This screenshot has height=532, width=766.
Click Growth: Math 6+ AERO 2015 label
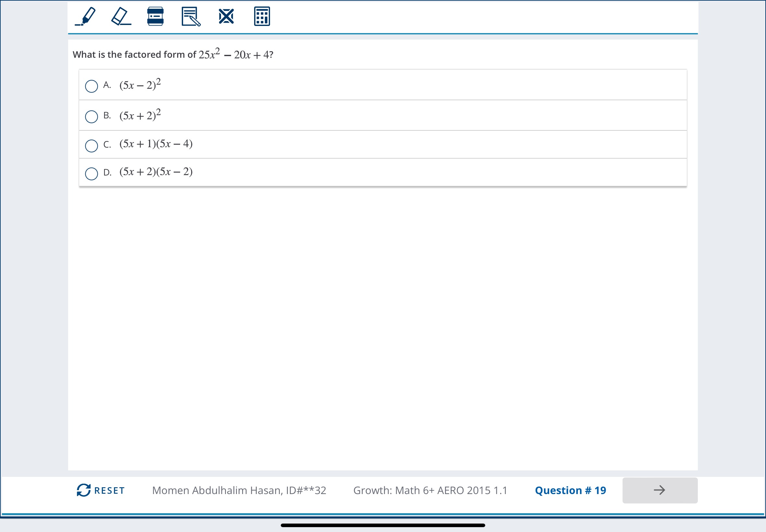[430, 490]
